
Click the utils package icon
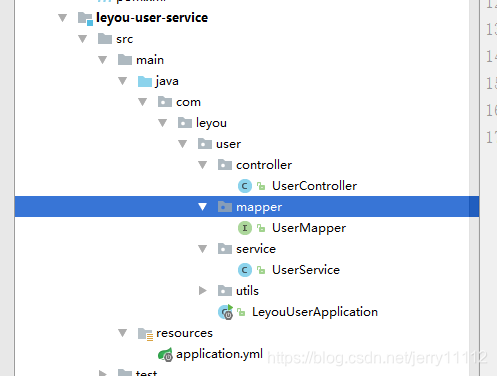coord(225,291)
